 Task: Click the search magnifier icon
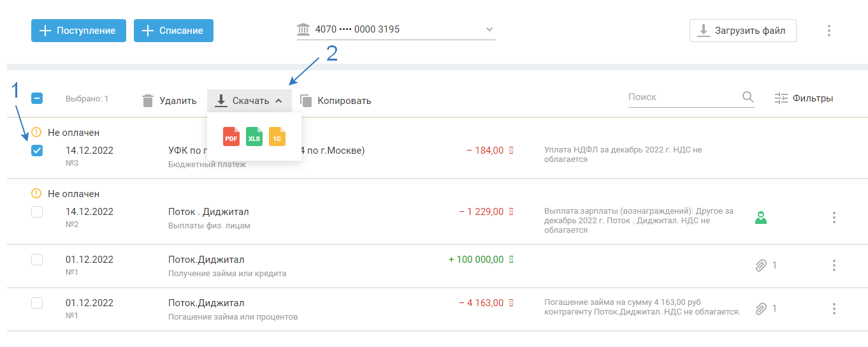tap(748, 98)
